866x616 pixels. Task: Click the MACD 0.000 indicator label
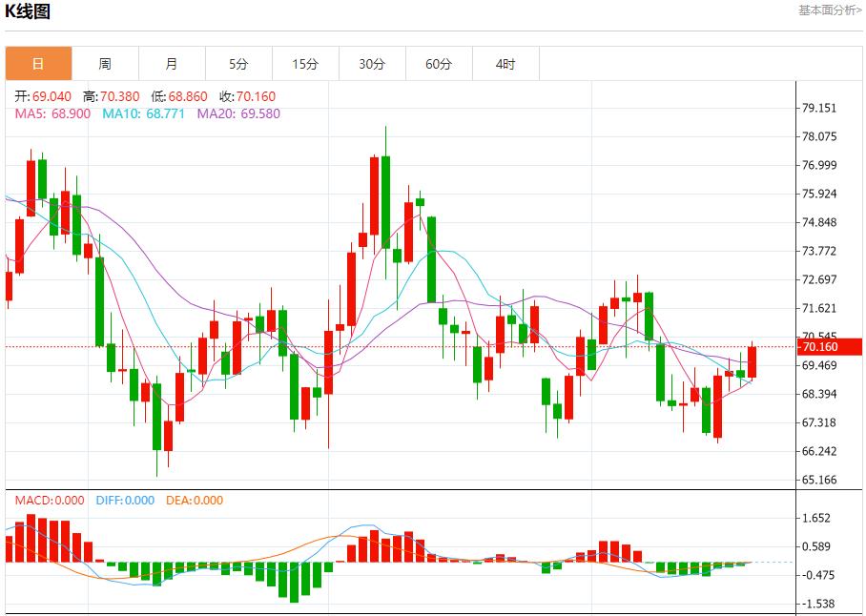[49, 501]
